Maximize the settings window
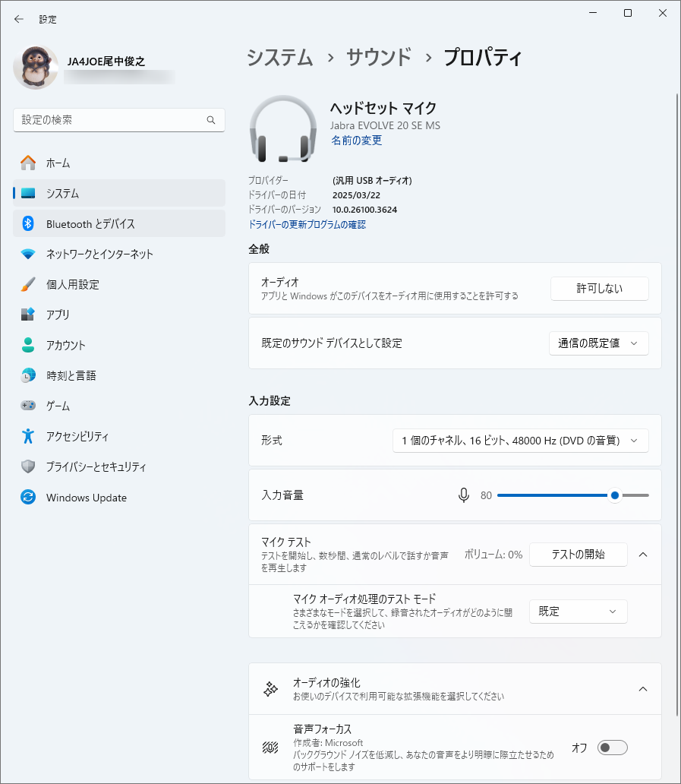This screenshot has height=784, width=681. coord(628,14)
